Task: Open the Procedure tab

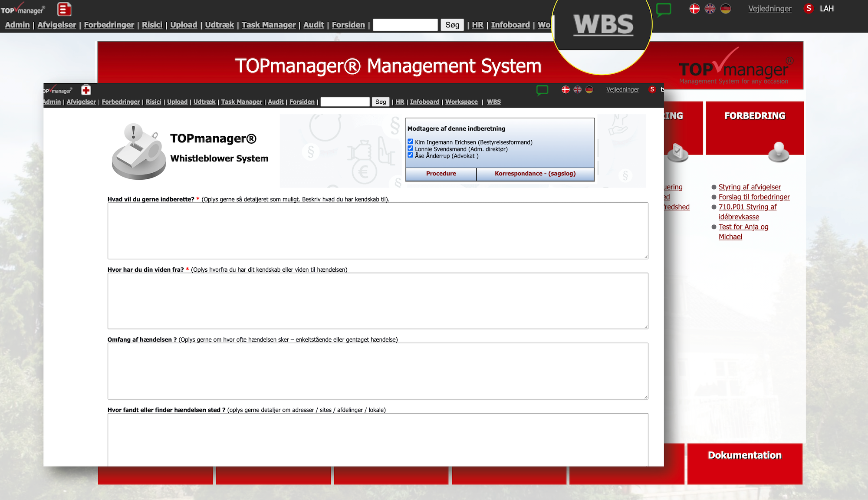Action: [441, 174]
